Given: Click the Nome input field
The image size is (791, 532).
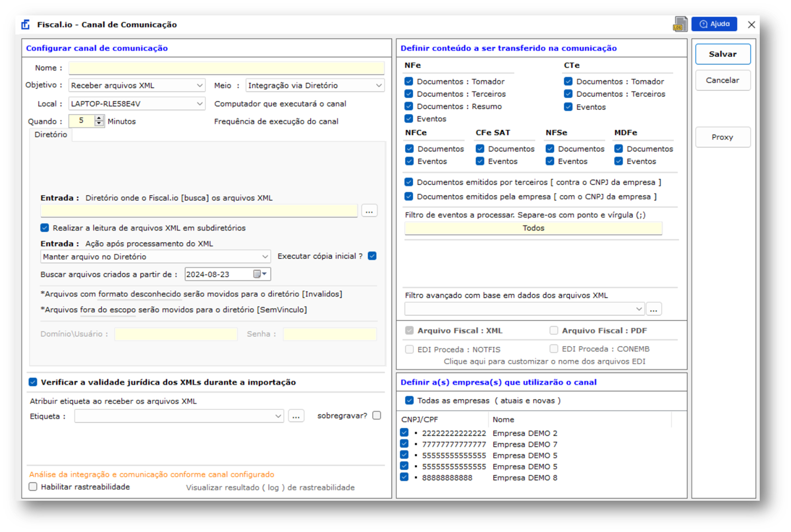Looking at the screenshot, I should 227,68.
